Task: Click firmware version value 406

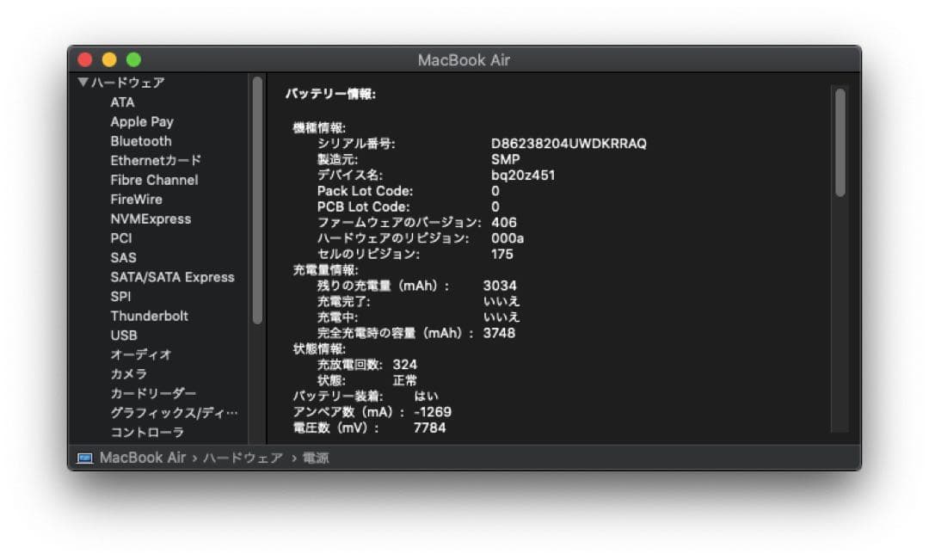Action: (503, 222)
